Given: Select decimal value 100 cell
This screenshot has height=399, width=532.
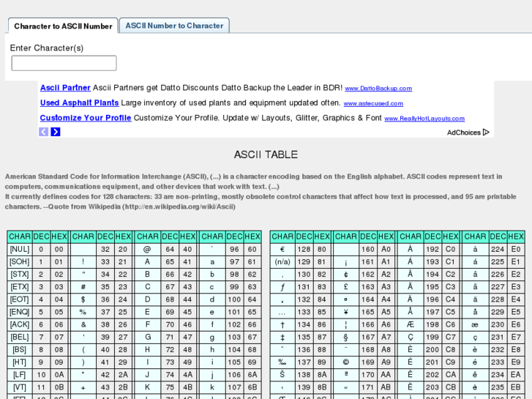Looking at the screenshot, I should coord(234,299).
